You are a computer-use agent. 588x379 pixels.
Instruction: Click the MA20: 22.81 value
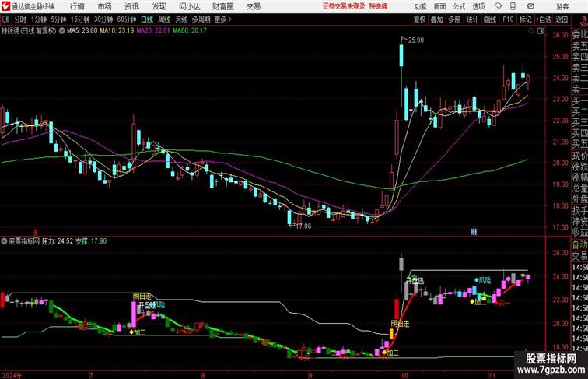coord(153,31)
